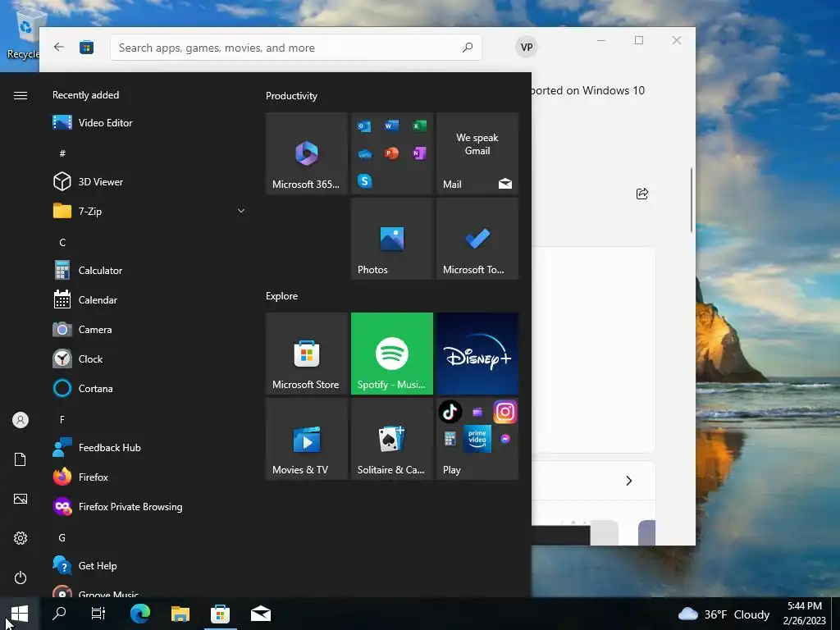Screen dimensions: 840x630
Task: Open Firefox Private Browsing
Action: pos(149,506)
